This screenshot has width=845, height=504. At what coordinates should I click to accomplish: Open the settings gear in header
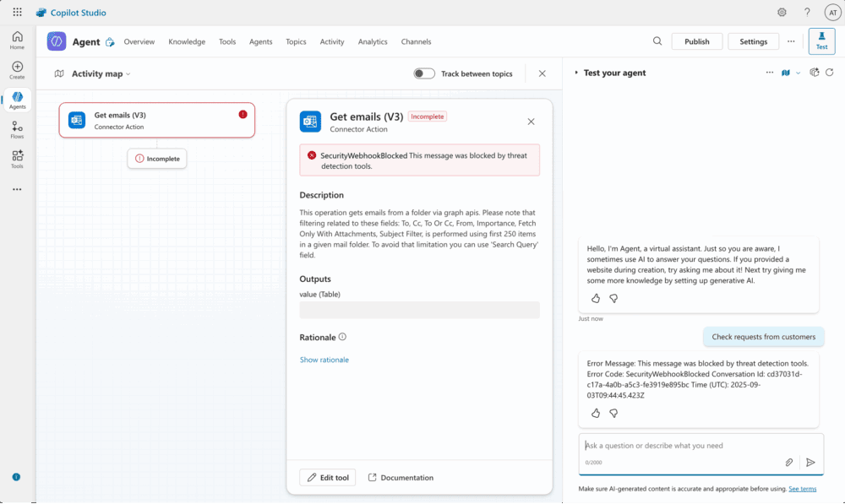(x=782, y=13)
